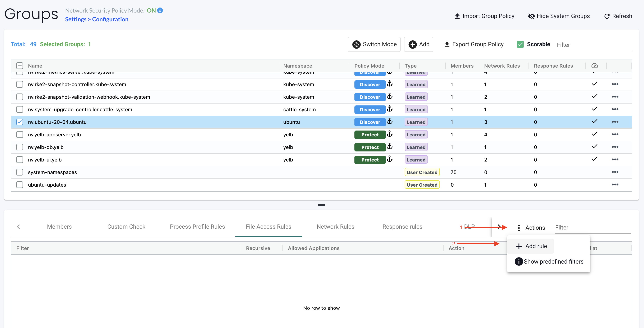
Task: Uncheck the nv.ubuntu-20-04.ubuntu checkbox
Action: tap(19, 122)
